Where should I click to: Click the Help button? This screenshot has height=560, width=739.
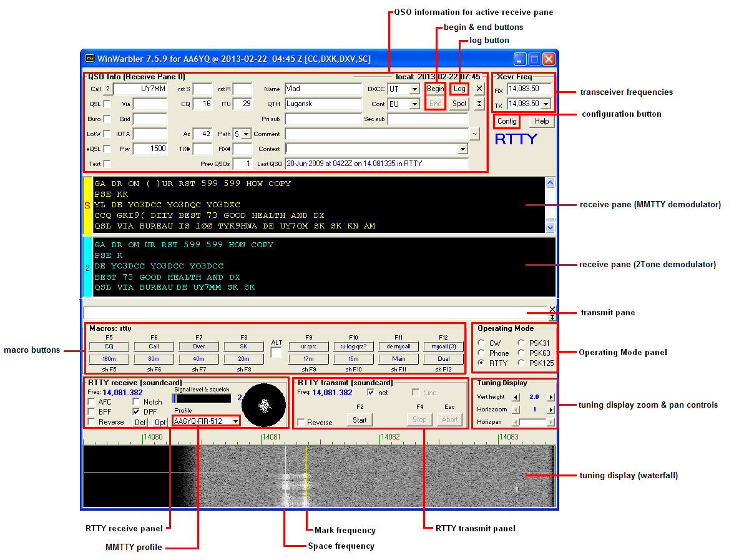(542, 121)
